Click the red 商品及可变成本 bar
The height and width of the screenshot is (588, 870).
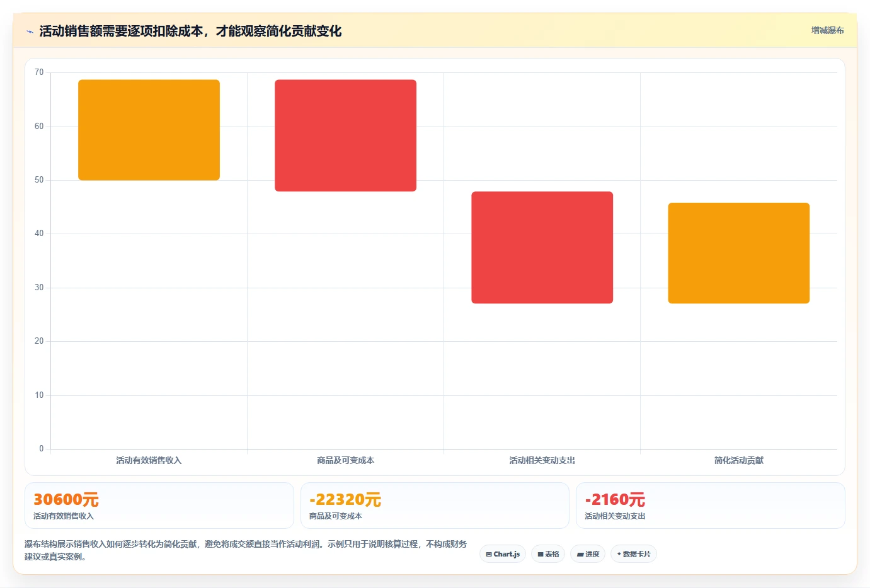pos(345,135)
